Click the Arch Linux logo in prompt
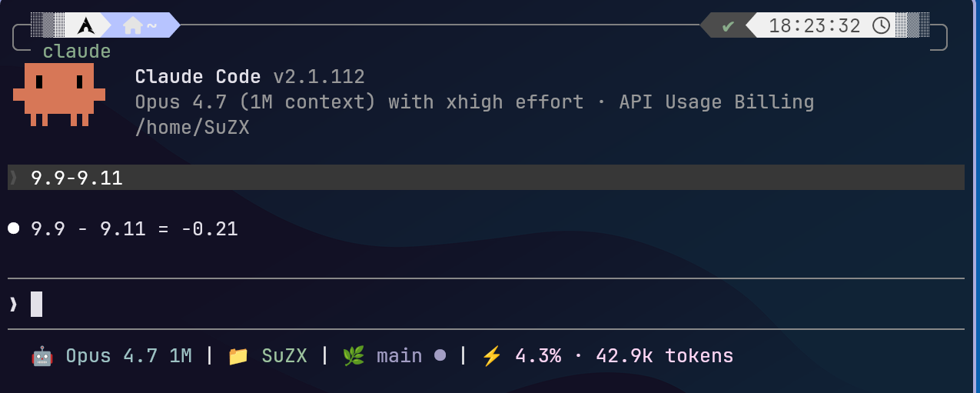 (x=86, y=25)
